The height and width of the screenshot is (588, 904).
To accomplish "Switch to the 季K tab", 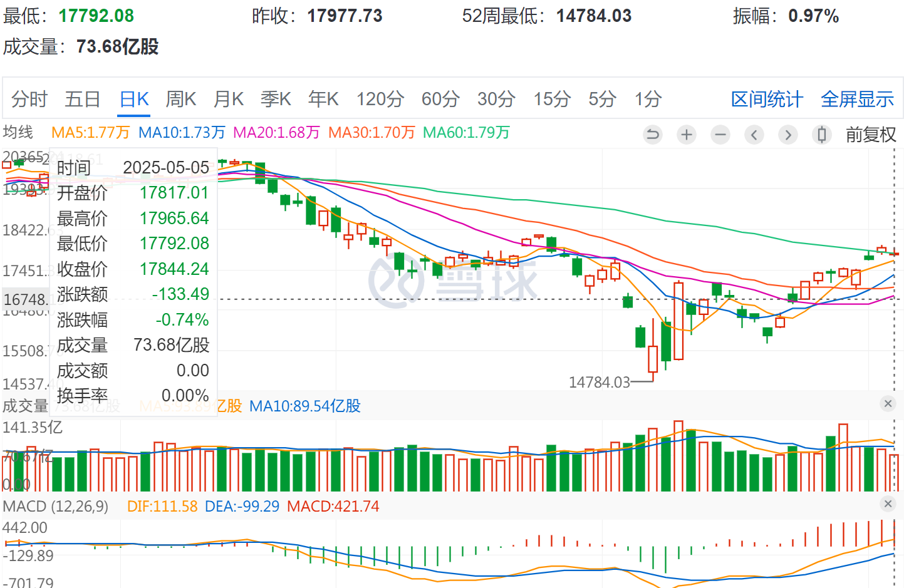I will 276,99.
